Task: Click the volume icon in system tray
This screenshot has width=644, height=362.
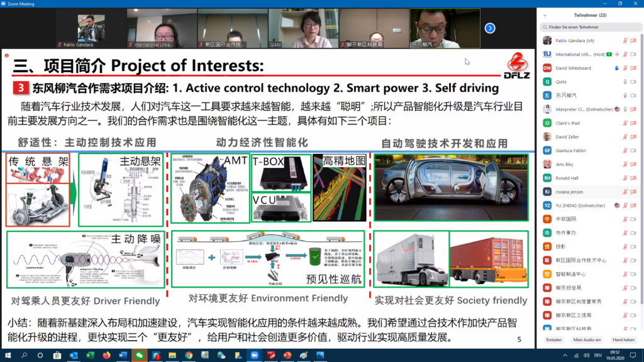Action: coord(586,355)
